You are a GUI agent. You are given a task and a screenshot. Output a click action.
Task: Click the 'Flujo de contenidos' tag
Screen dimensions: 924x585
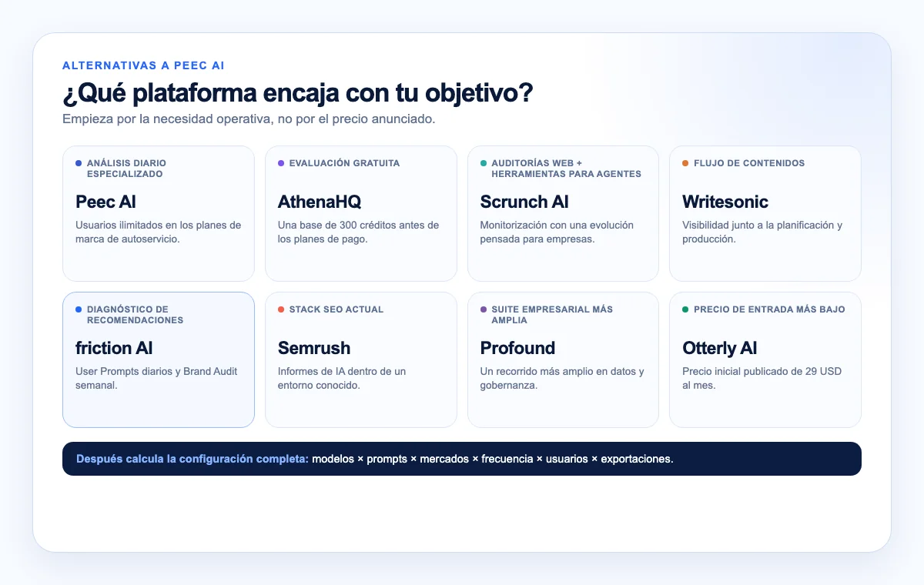click(x=749, y=163)
